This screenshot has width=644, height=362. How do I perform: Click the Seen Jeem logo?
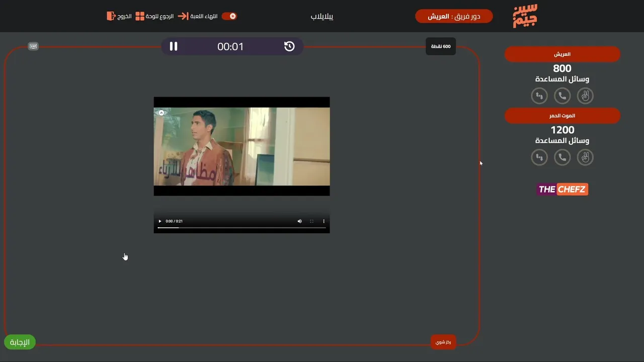pos(525,16)
